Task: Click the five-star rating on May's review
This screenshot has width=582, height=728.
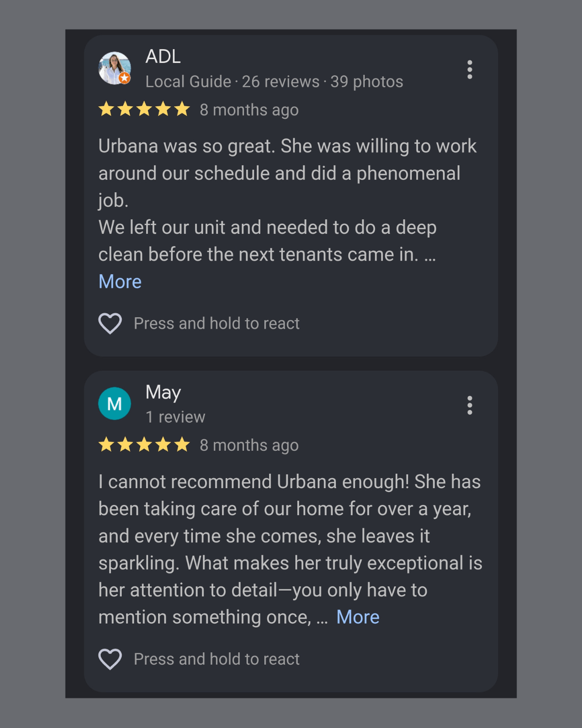Action: (144, 445)
